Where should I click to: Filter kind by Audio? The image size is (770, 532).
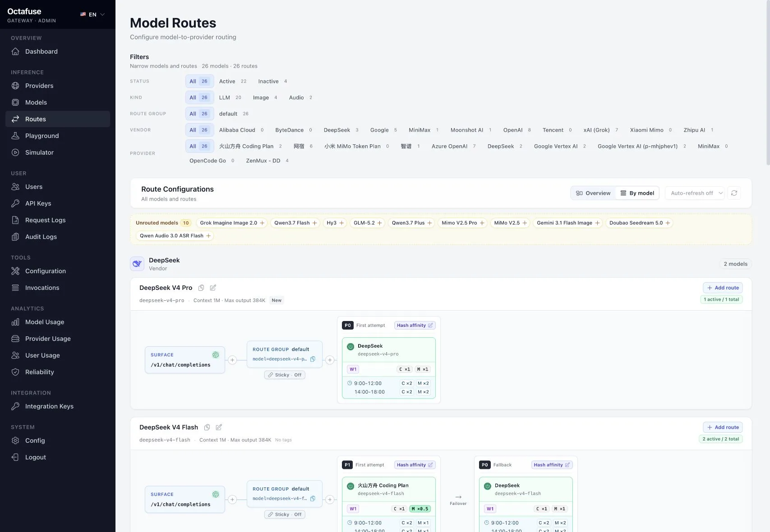coord(300,97)
